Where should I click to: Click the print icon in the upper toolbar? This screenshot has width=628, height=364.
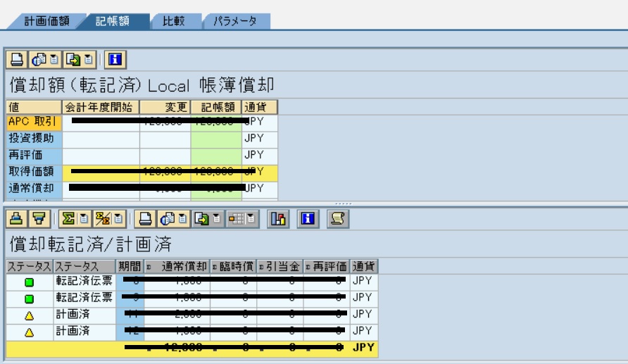pyautogui.click(x=15, y=60)
